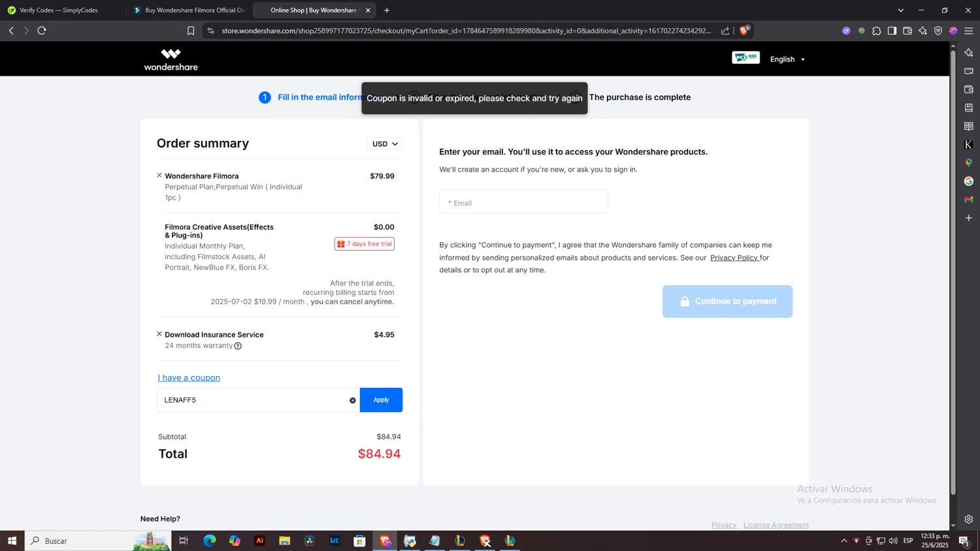Open a new browser tab
980x551 pixels.
387,10
